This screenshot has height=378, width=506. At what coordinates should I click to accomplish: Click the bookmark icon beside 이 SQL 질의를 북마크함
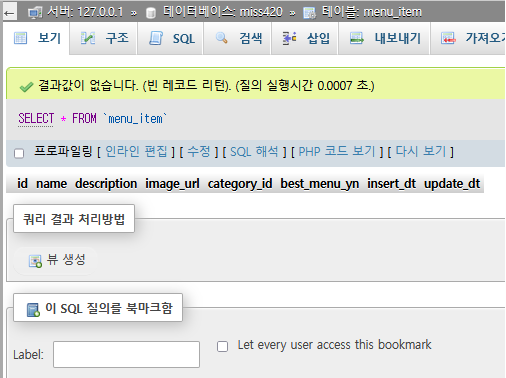click(x=33, y=310)
